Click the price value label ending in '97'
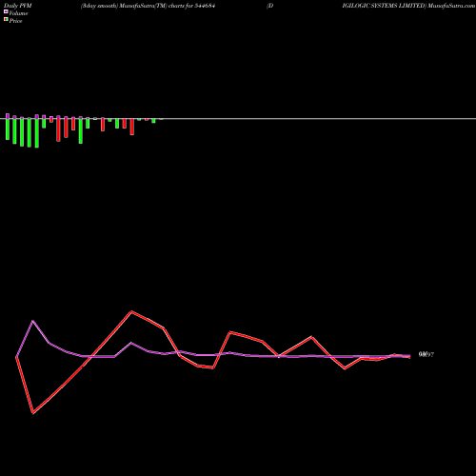Image resolution: width=476 pixels, height=476 pixels. 426,355
